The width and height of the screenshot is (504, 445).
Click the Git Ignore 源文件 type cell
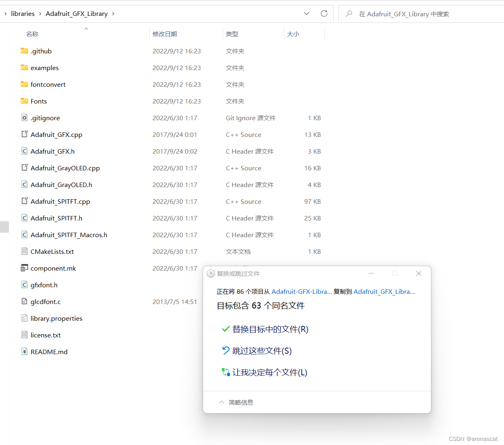pos(251,118)
